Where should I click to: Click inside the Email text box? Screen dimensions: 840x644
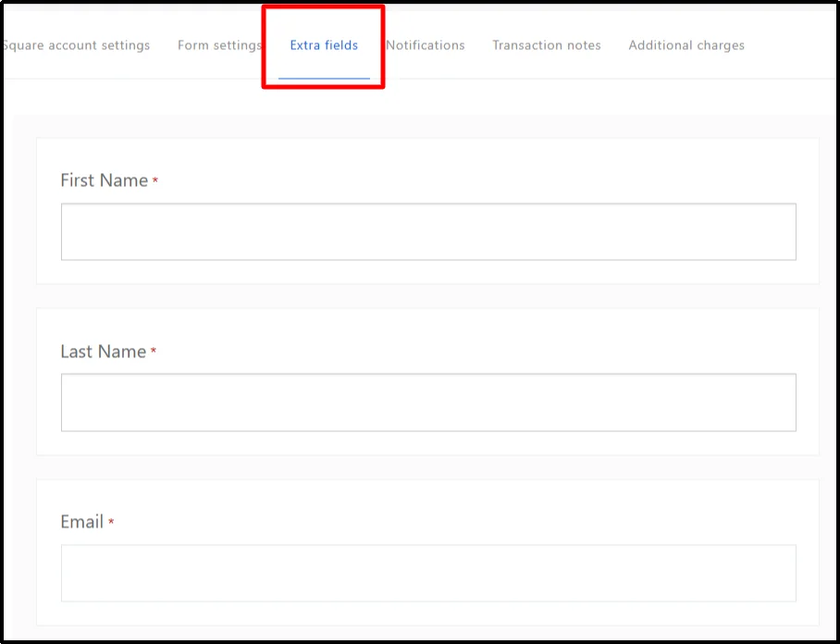coord(428,573)
